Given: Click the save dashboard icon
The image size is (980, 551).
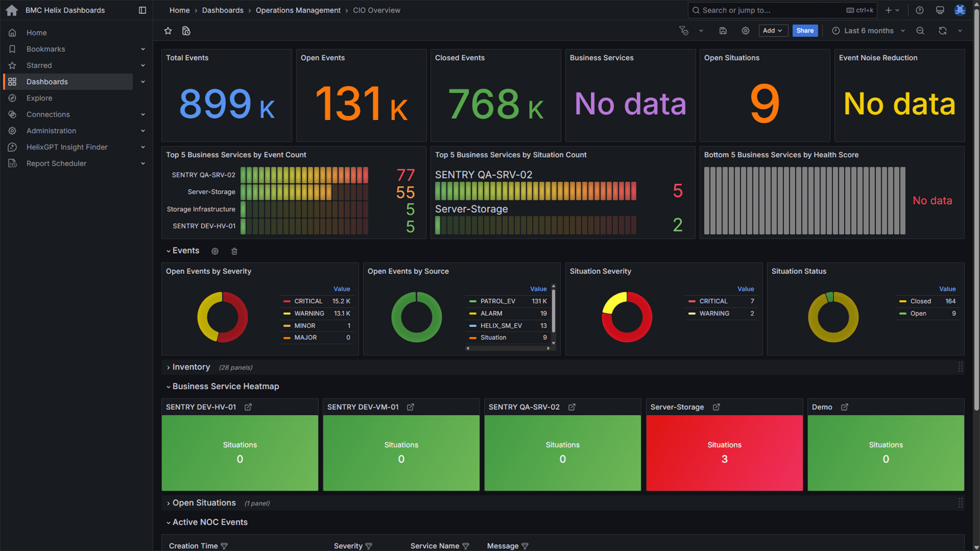Looking at the screenshot, I should pyautogui.click(x=723, y=31).
